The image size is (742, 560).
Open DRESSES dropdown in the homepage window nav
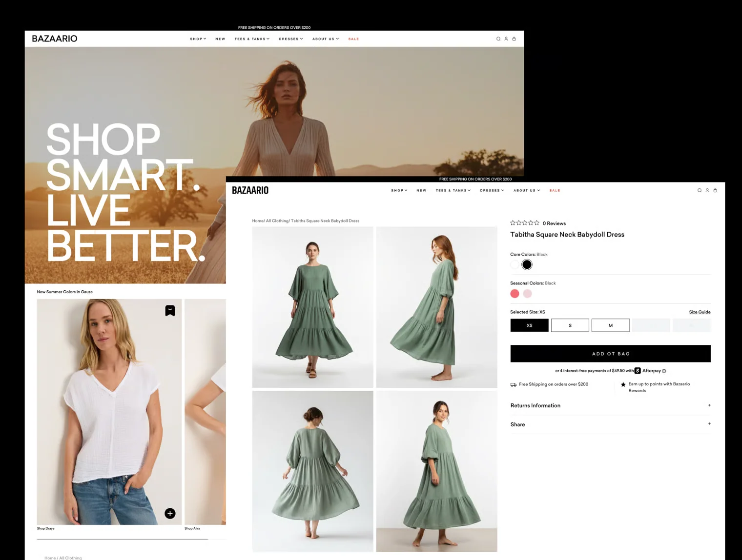(x=291, y=39)
